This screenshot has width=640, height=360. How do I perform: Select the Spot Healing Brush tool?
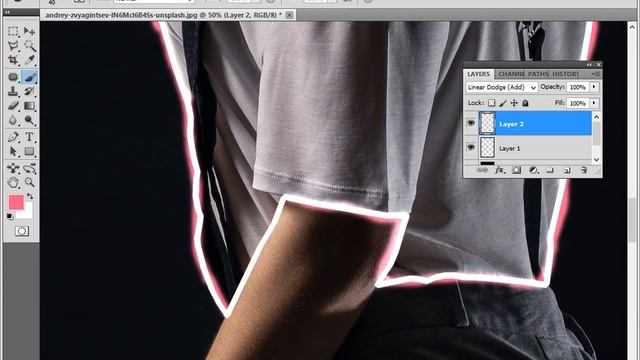pos(13,77)
